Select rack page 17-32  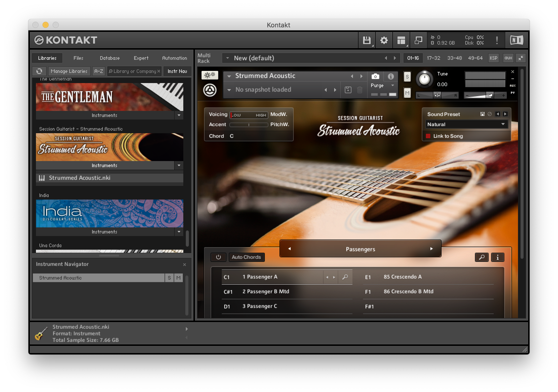tap(433, 58)
